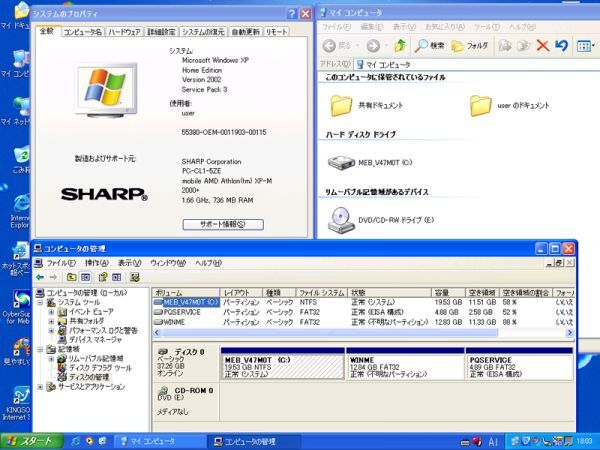
Task: Click the Views icon in My Computer toolbar
Action: [x=584, y=46]
